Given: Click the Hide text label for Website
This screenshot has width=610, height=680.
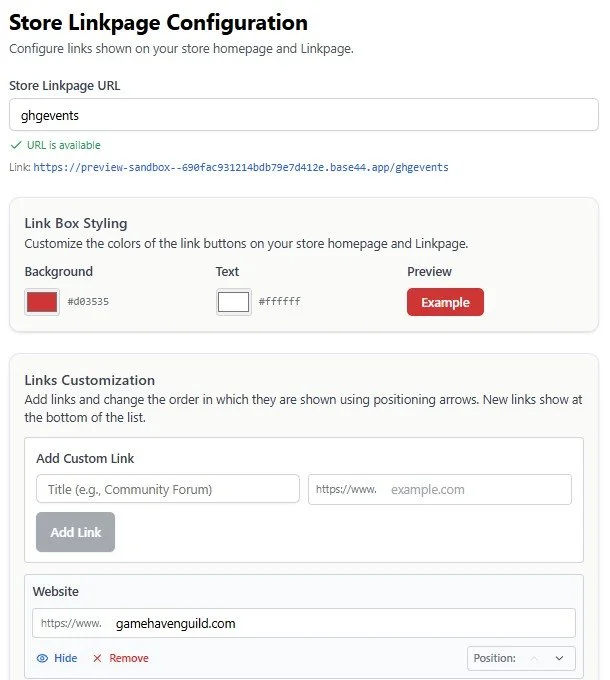Looking at the screenshot, I should (x=65, y=658).
